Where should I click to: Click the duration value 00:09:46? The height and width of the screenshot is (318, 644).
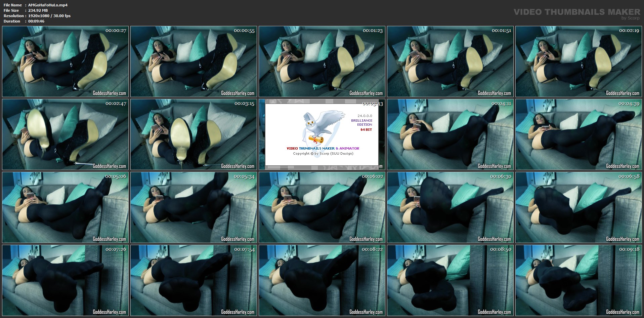click(x=36, y=21)
